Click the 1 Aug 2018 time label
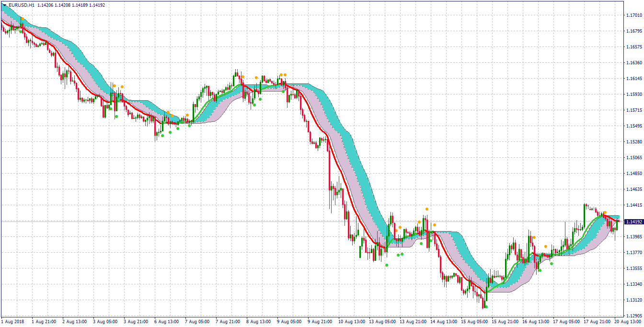The image size is (644, 327). (x=12, y=322)
